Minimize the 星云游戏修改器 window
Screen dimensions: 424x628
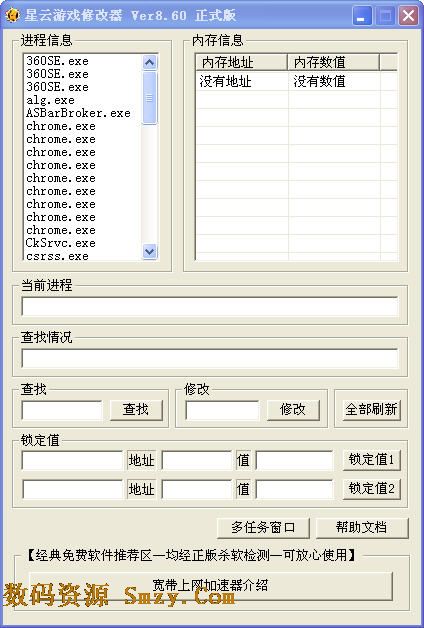pyautogui.click(x=362, y=16)
